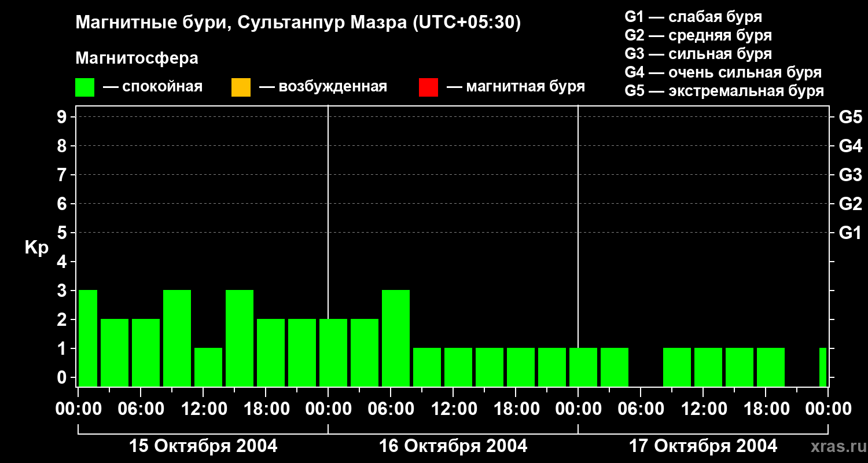The width and height of the screenshot is (868, 463).
Task: Click the "— спокойная" legend label
Action: click(153, 87)
